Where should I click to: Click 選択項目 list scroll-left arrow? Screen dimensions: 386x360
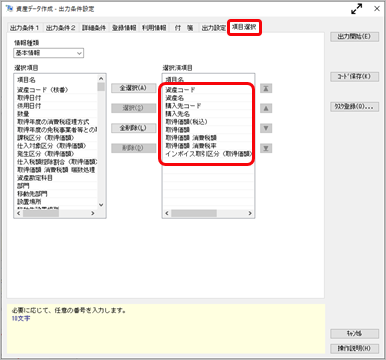[19, 213]
